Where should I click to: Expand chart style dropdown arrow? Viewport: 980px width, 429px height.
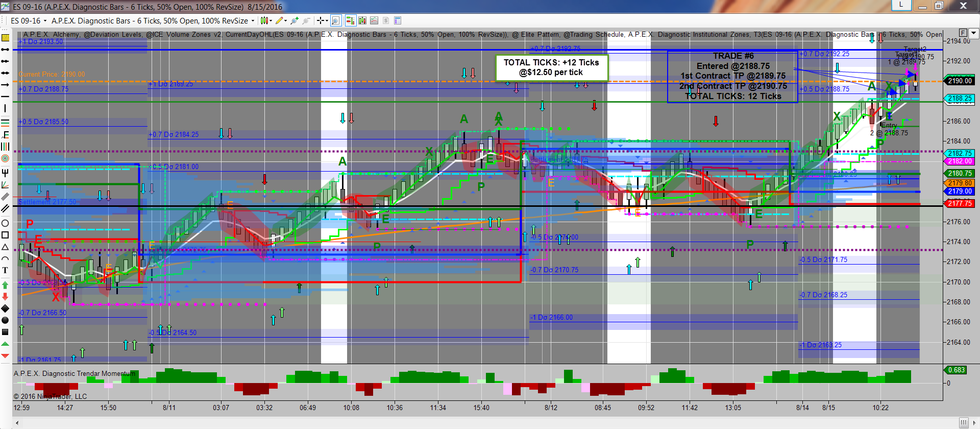click(x=270, y=21)
